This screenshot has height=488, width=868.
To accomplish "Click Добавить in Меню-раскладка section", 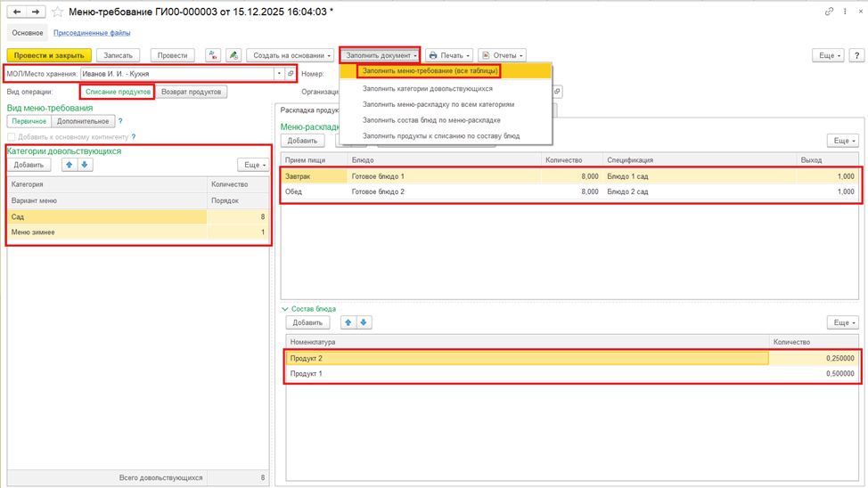I will [x=302, y=141].
